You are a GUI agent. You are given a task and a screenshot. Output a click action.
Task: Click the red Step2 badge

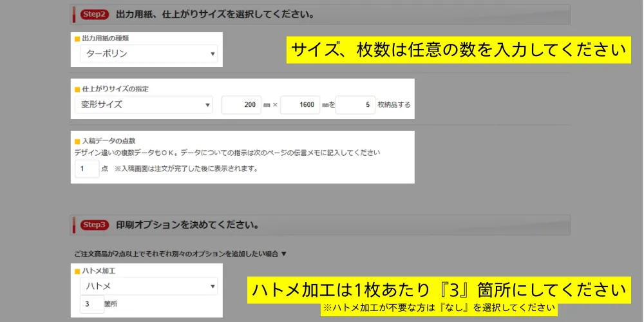95,14
